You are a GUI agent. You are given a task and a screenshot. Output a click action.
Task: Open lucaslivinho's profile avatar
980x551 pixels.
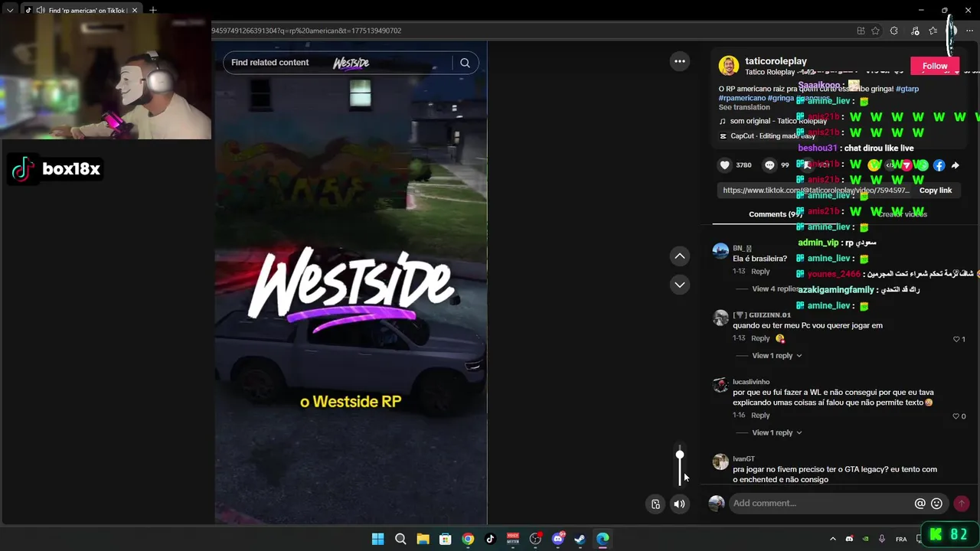[x=720, y=386]
